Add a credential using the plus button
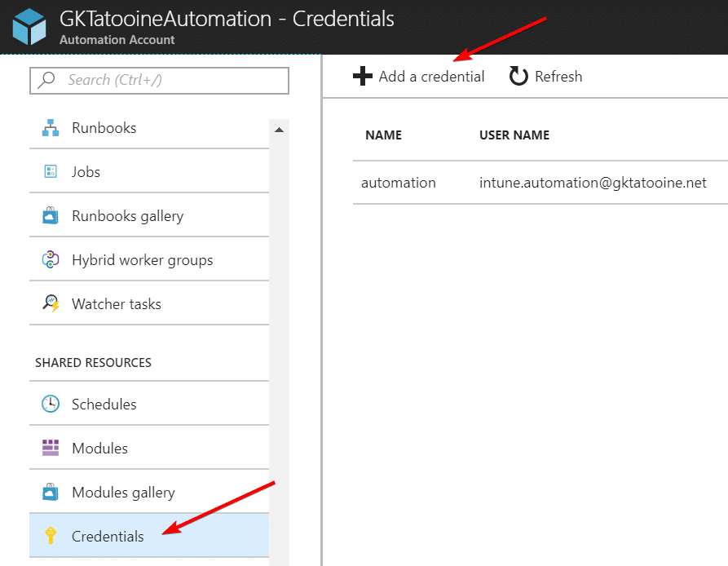Screen dimensions: 728x566 pos(418,76)
